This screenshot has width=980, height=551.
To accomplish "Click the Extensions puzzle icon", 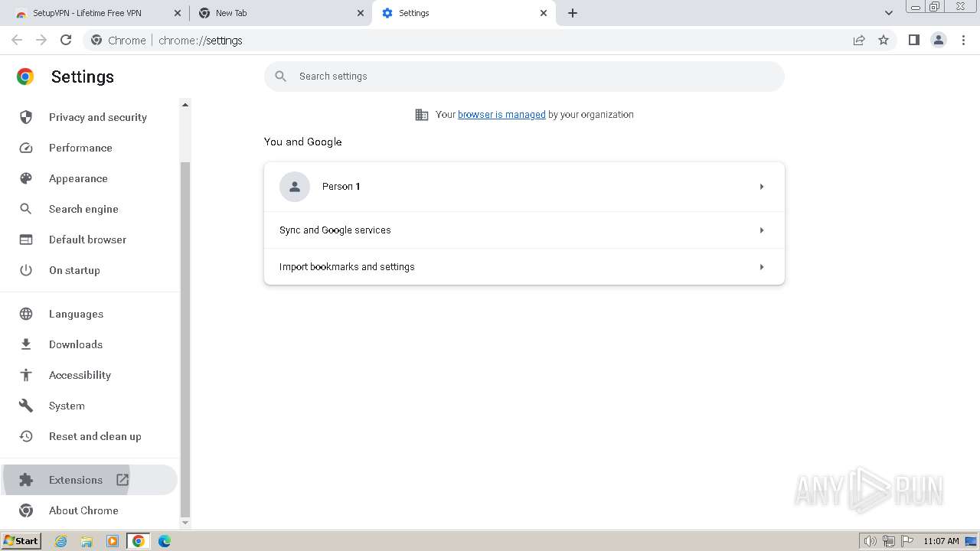I will point(26,480).
